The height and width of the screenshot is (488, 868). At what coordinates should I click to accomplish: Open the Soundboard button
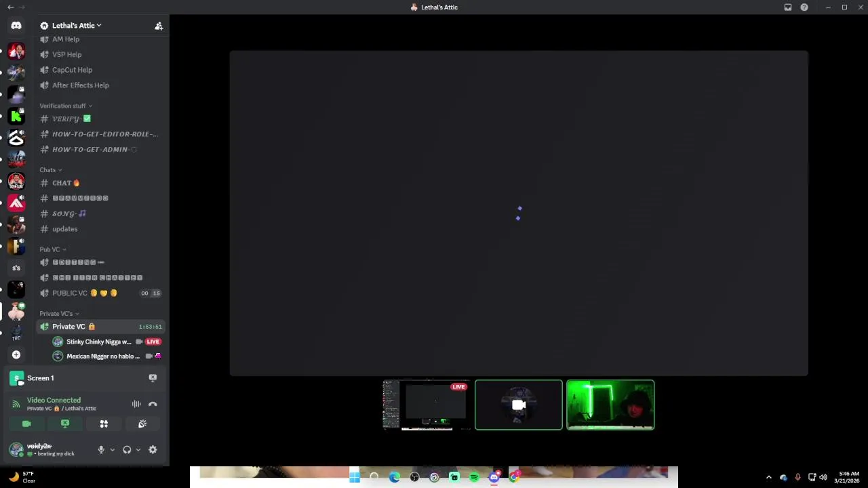tap(142, 424)
